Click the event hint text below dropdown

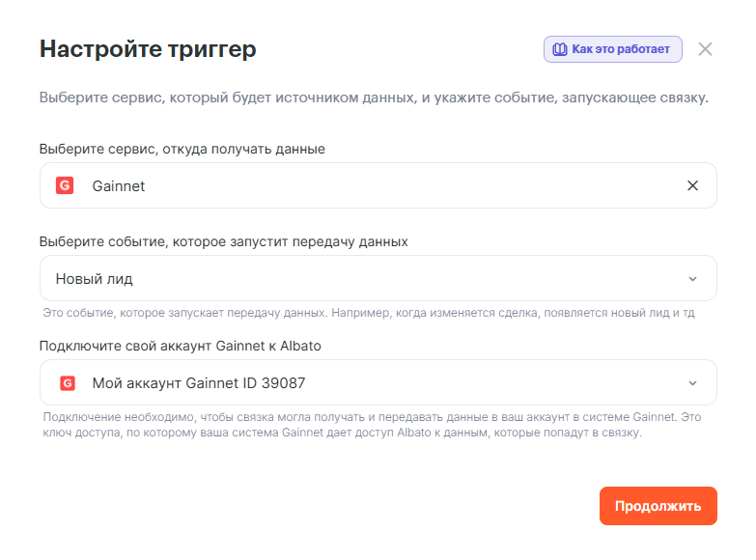click(x=368, y=313)
